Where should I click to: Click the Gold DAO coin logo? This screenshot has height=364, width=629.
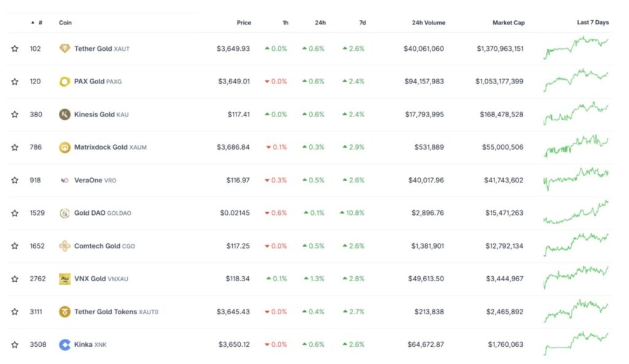(64, 213)
